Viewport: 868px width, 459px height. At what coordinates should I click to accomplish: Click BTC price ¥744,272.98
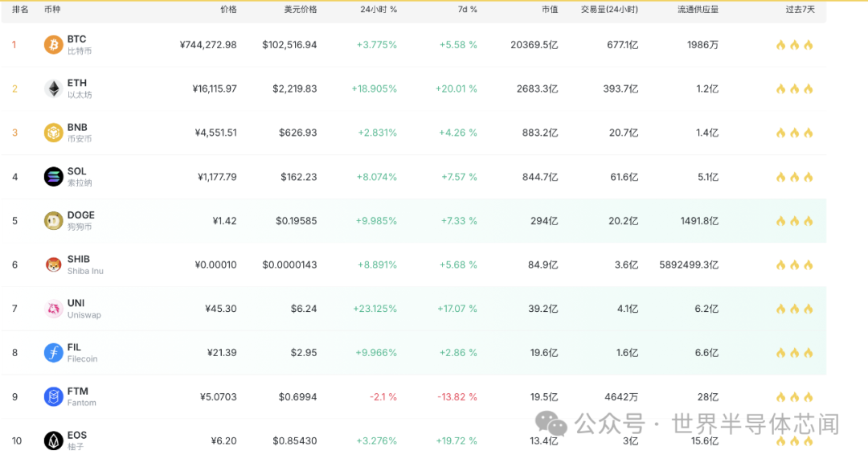click(208, 45)
